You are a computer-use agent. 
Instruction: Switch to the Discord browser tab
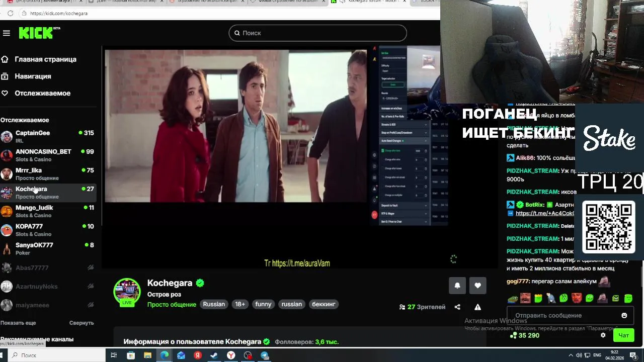pos(44,2)
